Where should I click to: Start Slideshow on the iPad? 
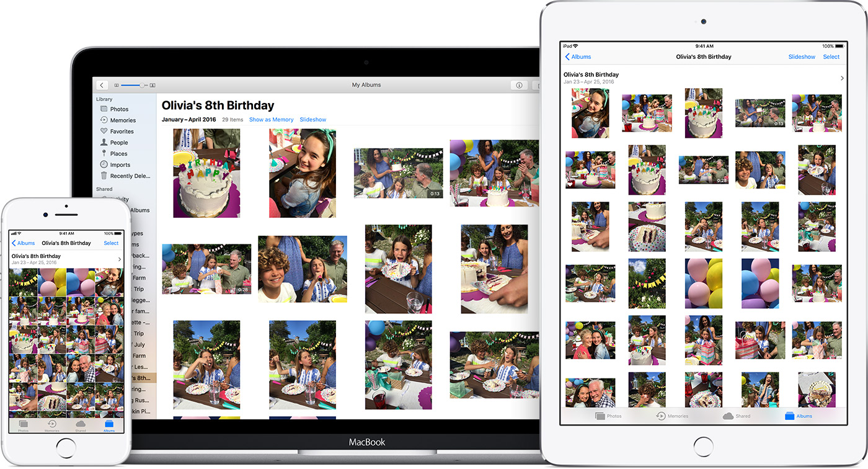pos(802,56)
